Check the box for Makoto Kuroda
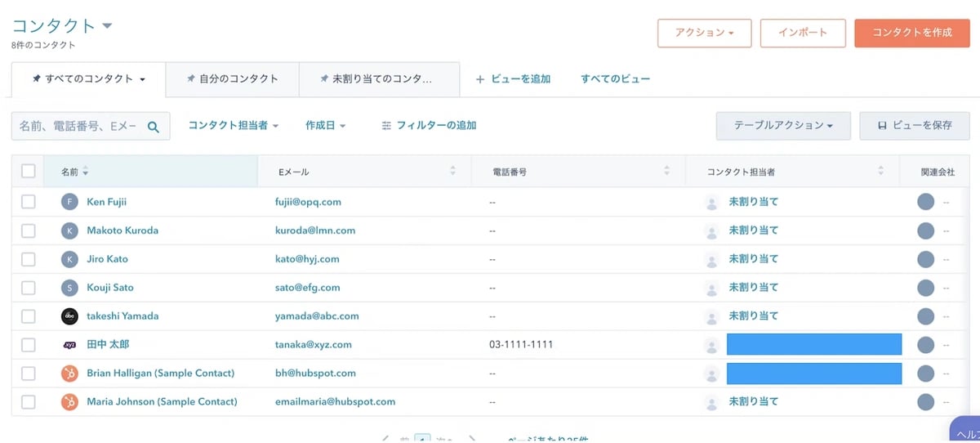This screenshot has height=443, width=980. [29, 230]
